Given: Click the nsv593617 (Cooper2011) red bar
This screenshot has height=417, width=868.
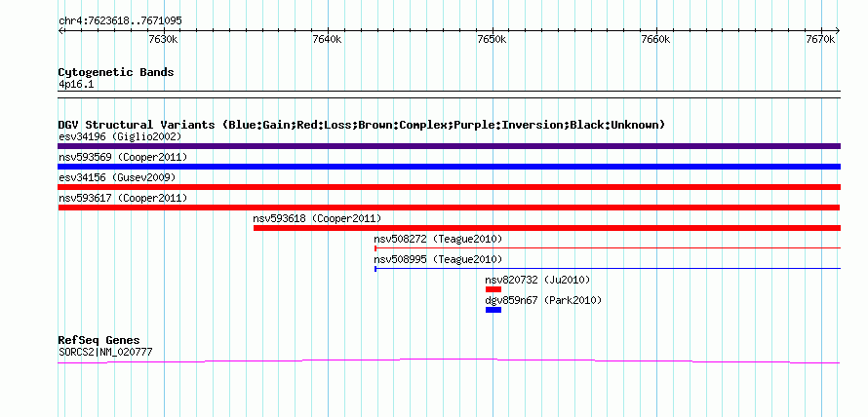Looking at the screenshot, I should (449, 208).
